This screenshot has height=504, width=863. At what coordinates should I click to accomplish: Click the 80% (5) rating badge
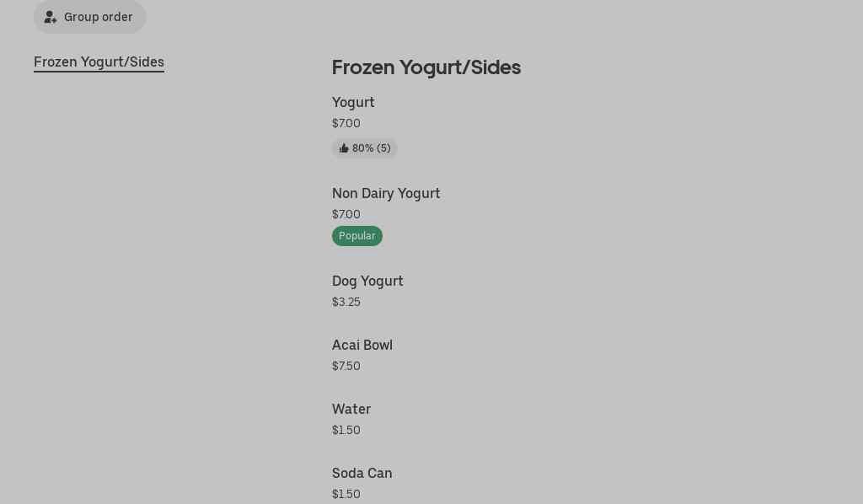364,147
